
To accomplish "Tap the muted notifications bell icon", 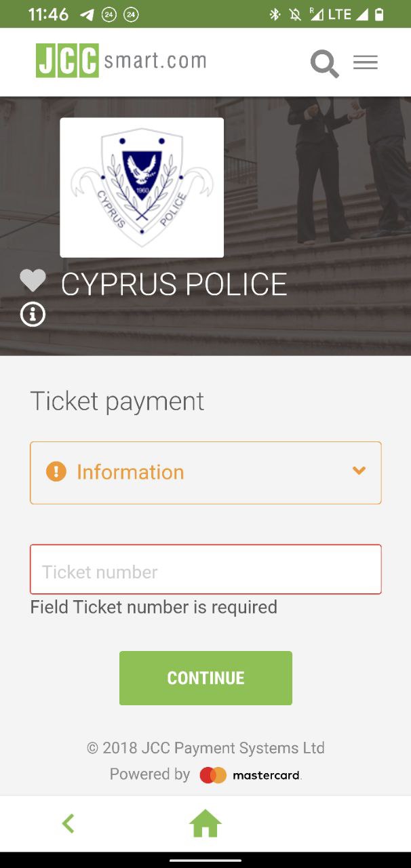I will tap(295, 14).
